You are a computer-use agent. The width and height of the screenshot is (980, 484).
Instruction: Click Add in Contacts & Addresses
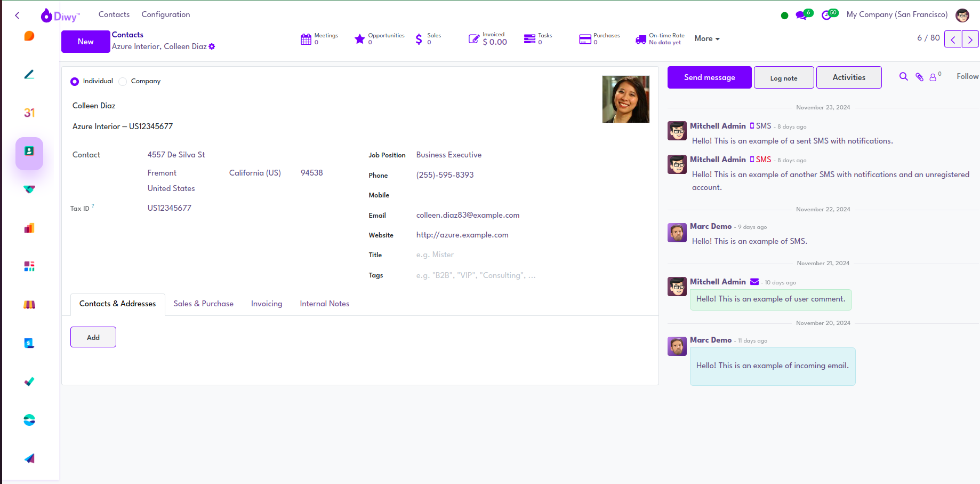[x=93, y=337]
